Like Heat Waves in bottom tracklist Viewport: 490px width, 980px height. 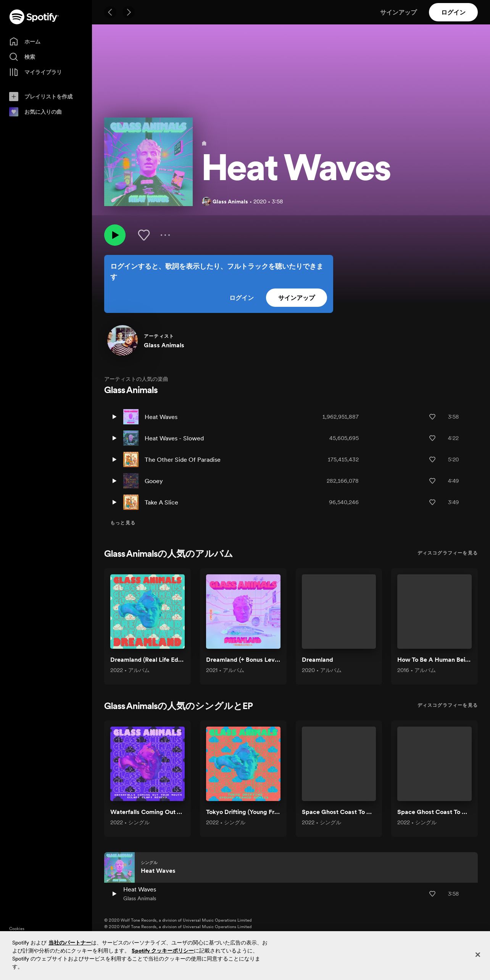coord(432,894)
